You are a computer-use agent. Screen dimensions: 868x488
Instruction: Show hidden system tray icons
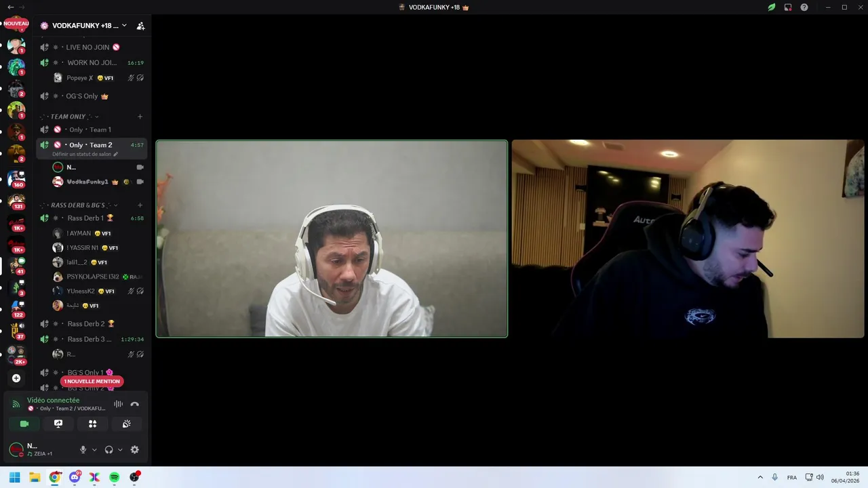[760, 477]
